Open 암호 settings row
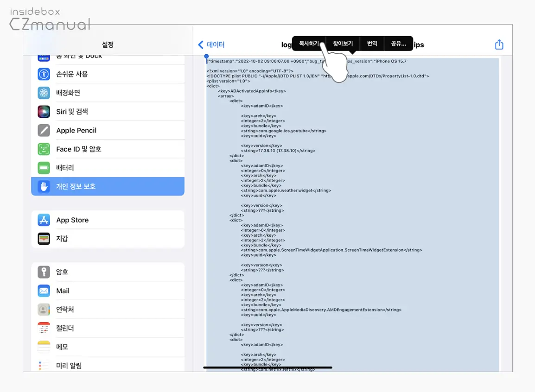535x392 pixels. click(108, 272)
